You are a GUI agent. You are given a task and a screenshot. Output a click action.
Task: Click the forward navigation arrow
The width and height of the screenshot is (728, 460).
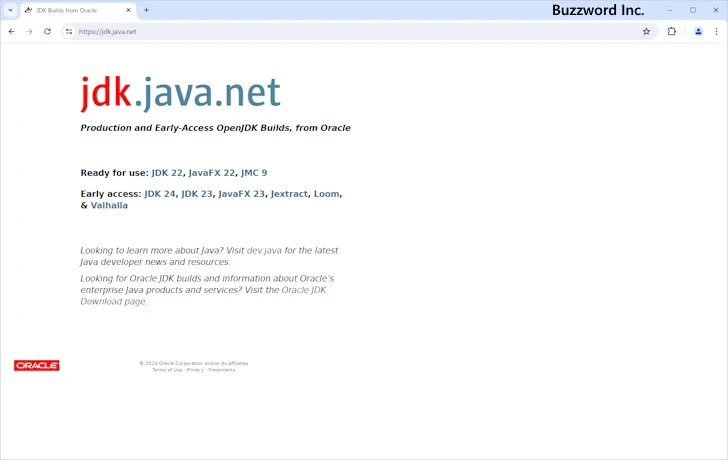(29, 32)
